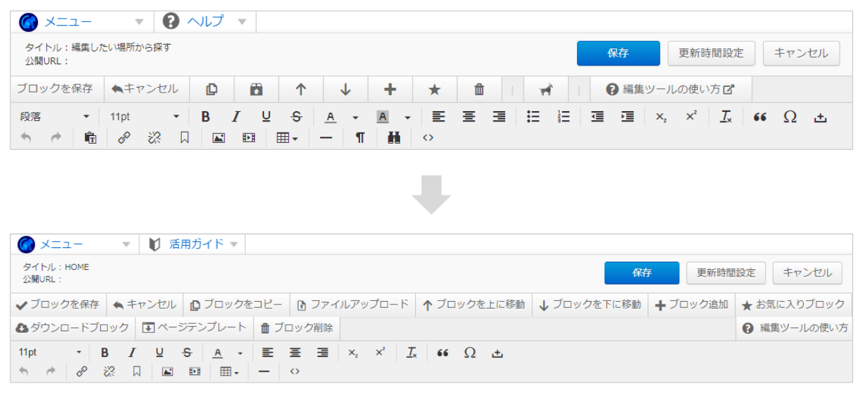
Task: Open the 11pt font size dropdown in lower editor
Action: 50,353
